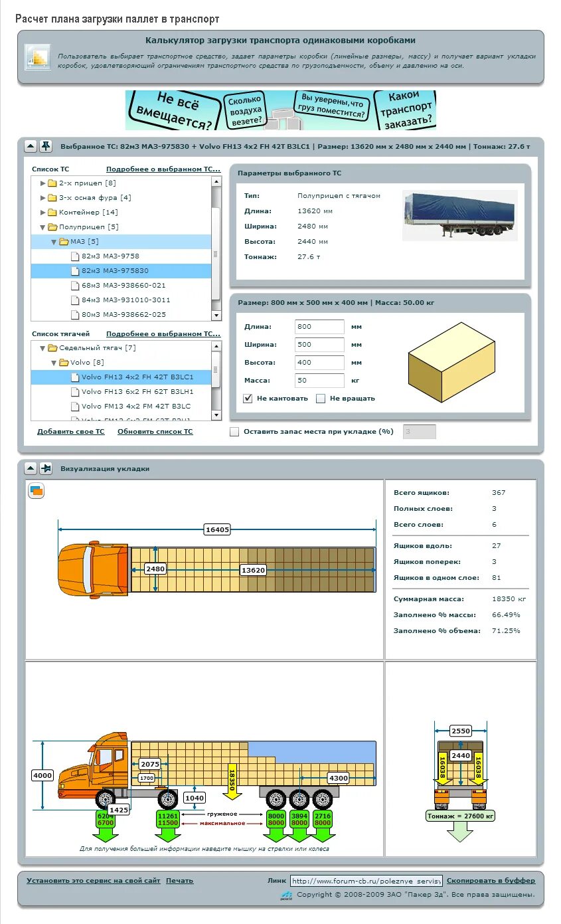Click the folder icon of Контейнер

[x=52, y=213]
